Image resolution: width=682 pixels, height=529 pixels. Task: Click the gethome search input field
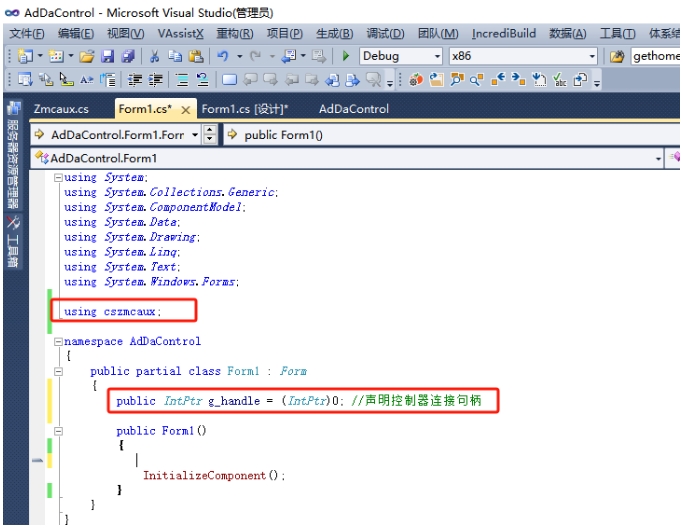(x=655, y=56)
